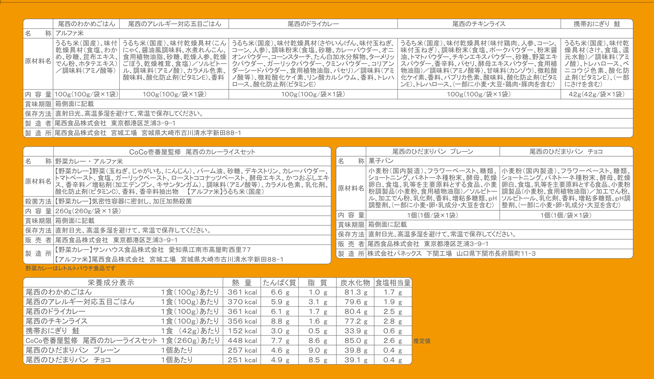Click the 370 kcal energy value
654x379 pixels.
[x=242, y=302]
